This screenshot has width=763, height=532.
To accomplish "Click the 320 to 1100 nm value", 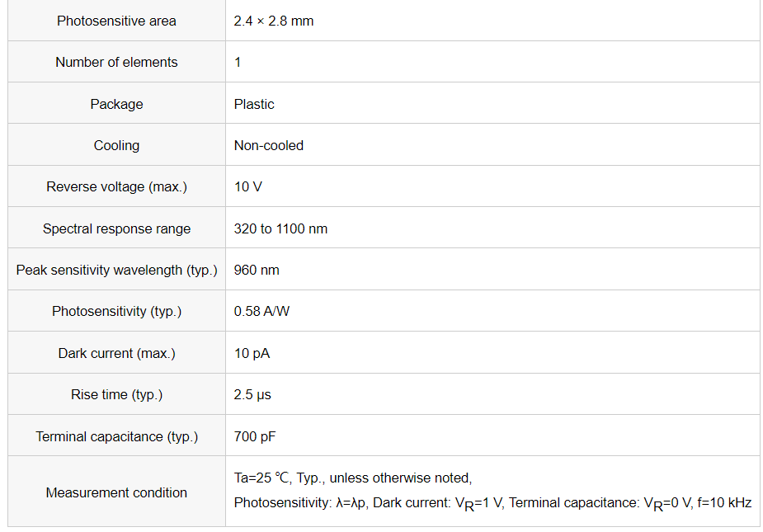I will pyautogui.click(x=280, y=228).
